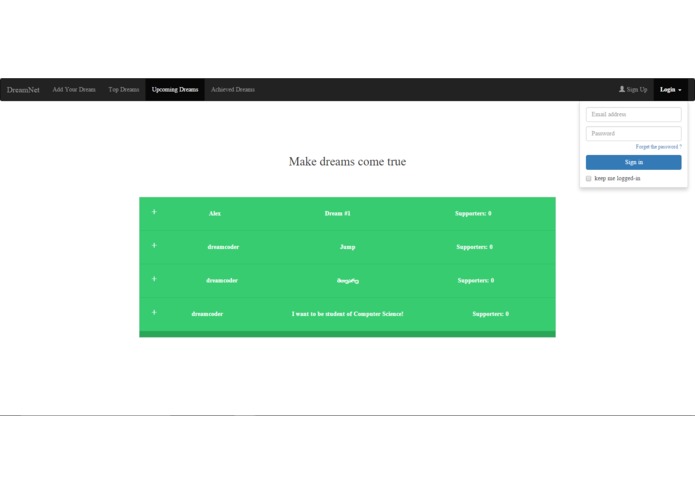Click dreamcoder name in Computer Science row

(x=207, y=314)
